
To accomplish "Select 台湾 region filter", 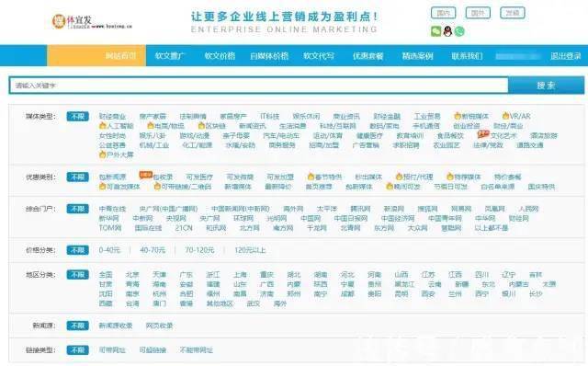I will coord(132,303).
